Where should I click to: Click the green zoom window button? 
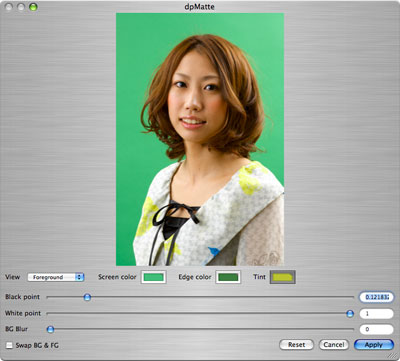point(33,7)
